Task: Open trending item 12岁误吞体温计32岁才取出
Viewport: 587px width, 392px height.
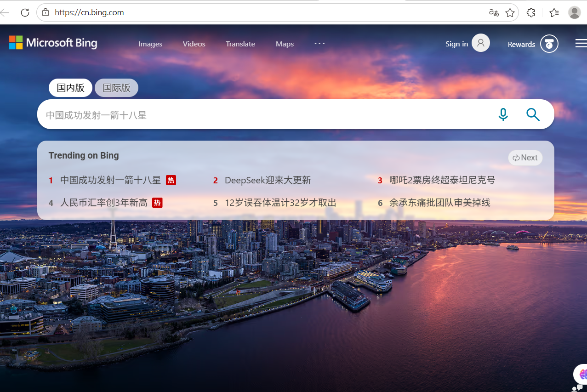Action: click(x=280, y=203)
